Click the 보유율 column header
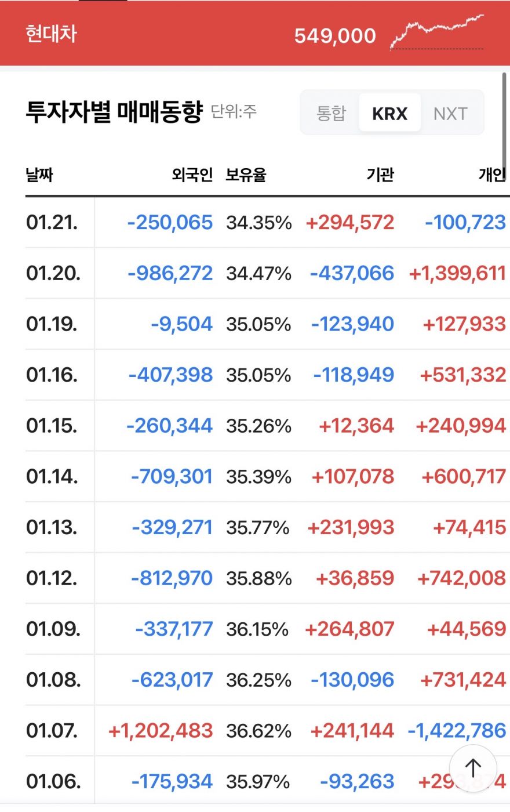The height and width of the screenshot is (812, 510). pyautogui.click(x=246, y=175)
